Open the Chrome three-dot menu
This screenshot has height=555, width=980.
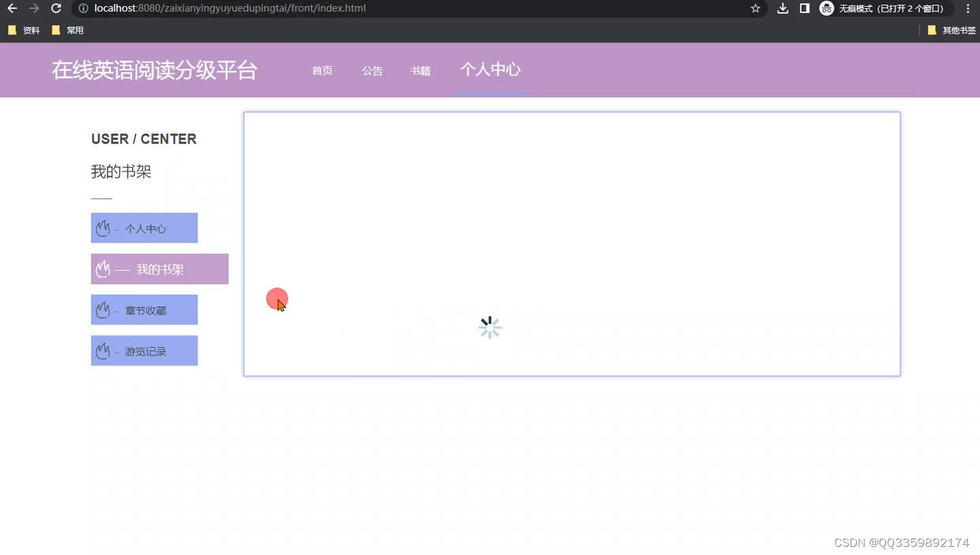(x=968, y=8)
